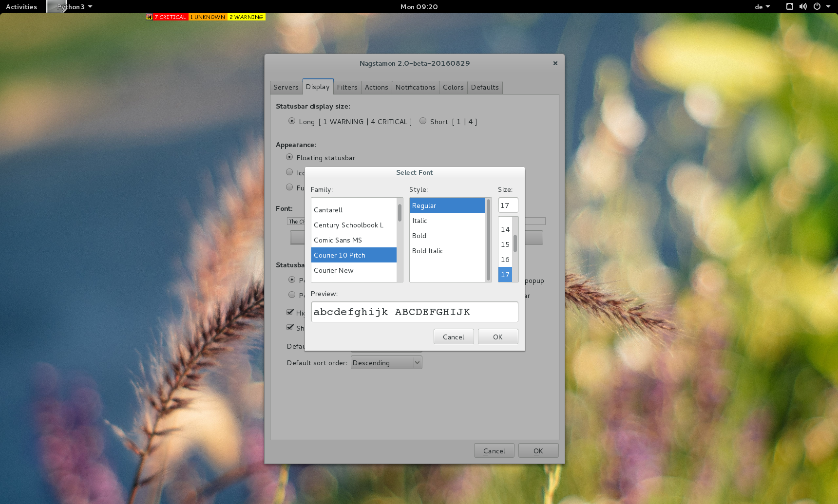Click the power icon in system tray
This screenshot has width=838, height=504.
click(817, 7)
